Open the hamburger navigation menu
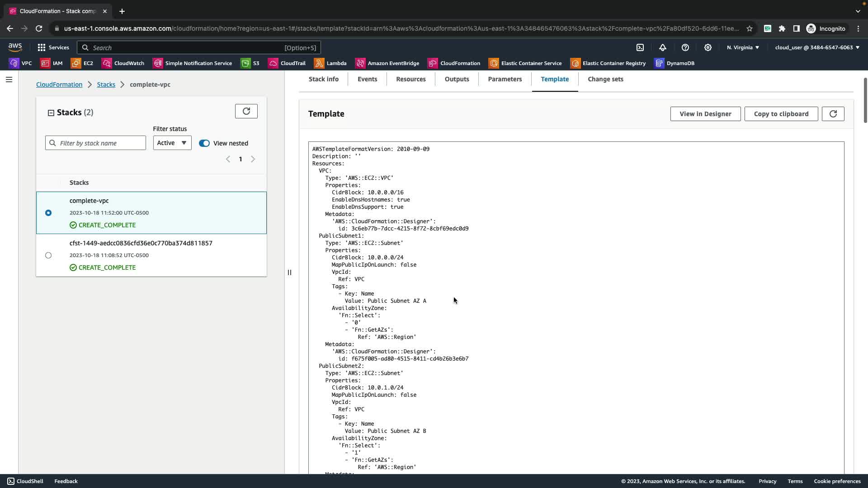The height and width of the screenshot is (488, 868). coord(9,80)
